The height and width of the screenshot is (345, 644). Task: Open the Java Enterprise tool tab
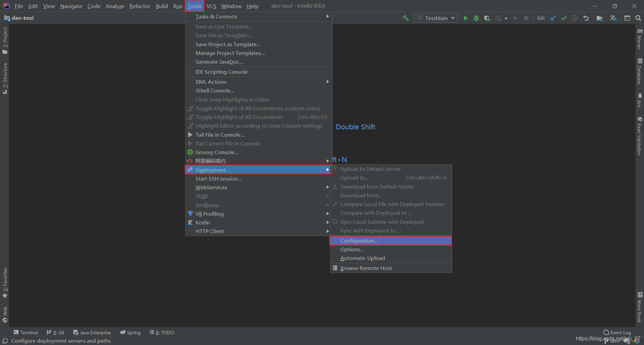(x=92, y=332)
